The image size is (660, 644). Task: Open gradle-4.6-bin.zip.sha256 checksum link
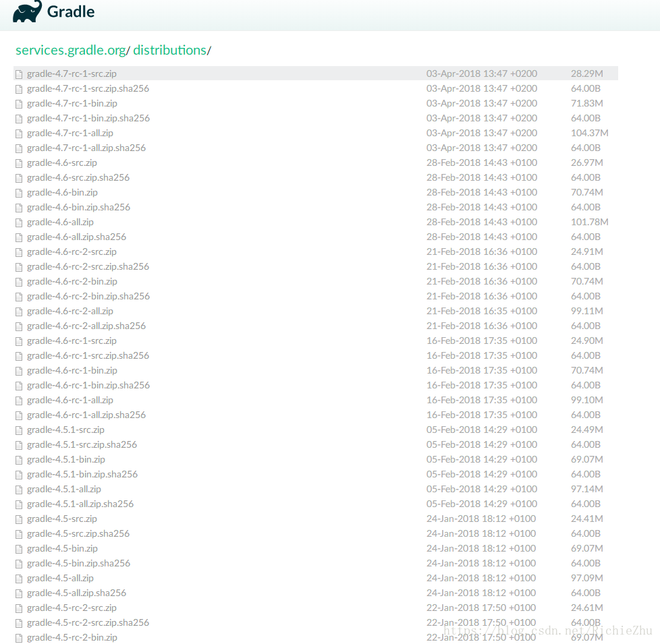coord(79,207)
